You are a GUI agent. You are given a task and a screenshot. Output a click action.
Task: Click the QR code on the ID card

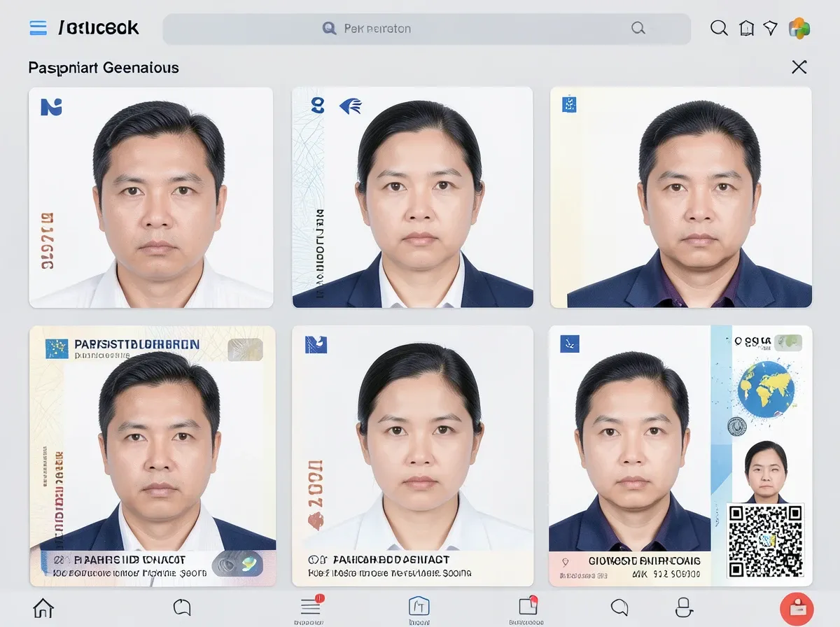(x=765, y=540)
